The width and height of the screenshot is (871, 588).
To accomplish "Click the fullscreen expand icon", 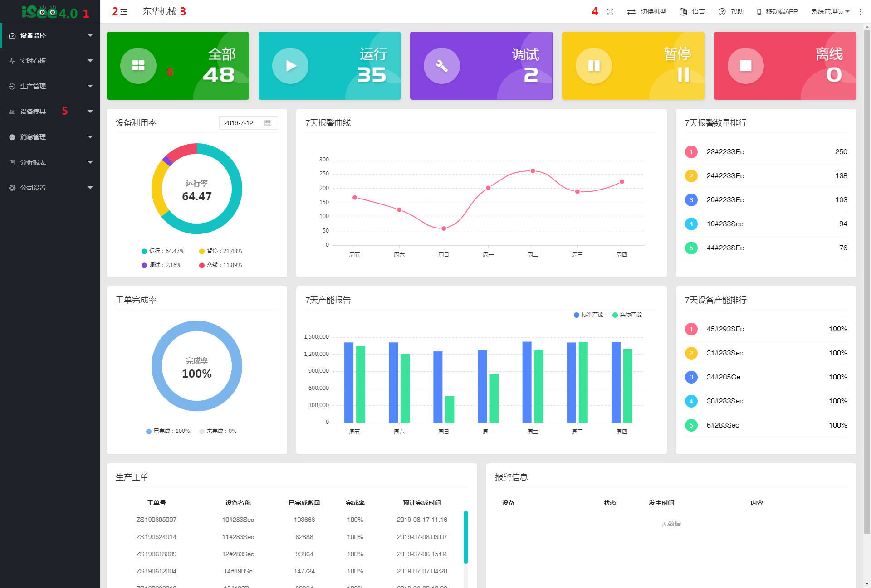I will click(610, 12).
